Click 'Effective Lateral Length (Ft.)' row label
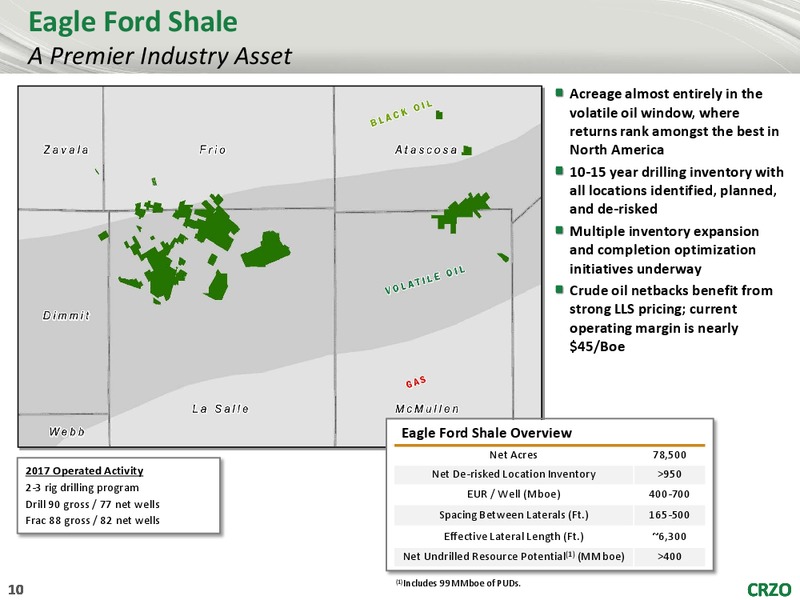Viewport: 800px width, 600px height. 514,536
